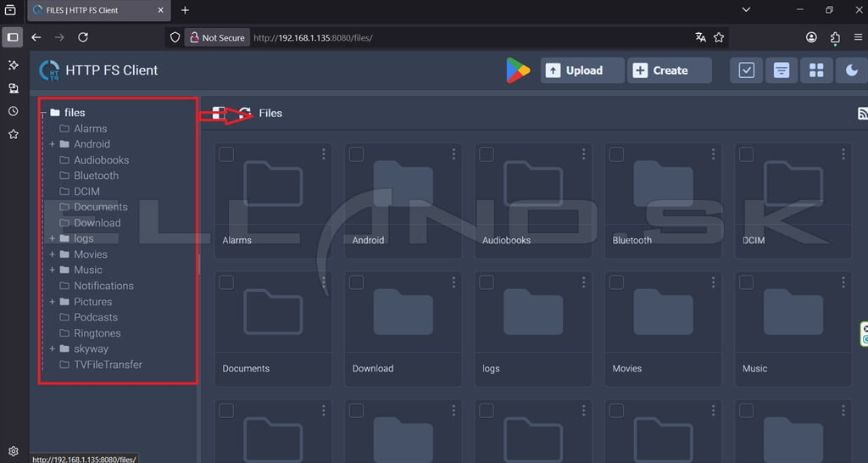Image resolution: width=868 pixels, height=463 pixels.
Task: Click the browser address bar URL
Action: click(313, 37)
